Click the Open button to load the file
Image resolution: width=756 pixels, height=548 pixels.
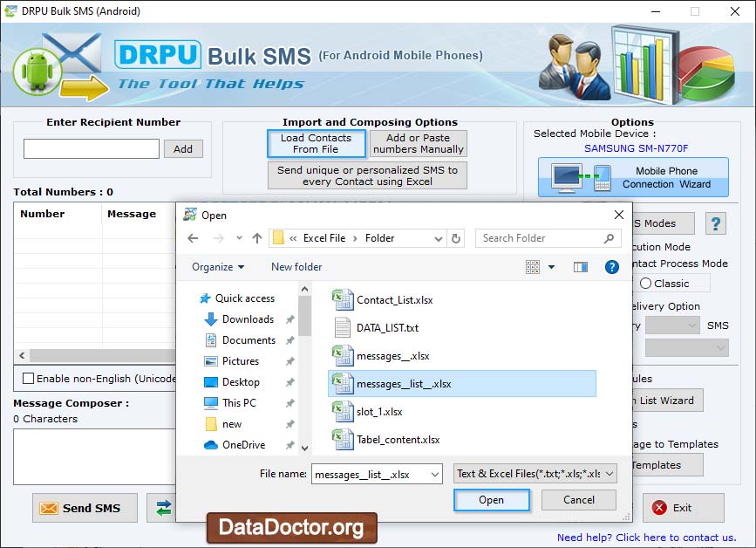[x=492, y=500]
